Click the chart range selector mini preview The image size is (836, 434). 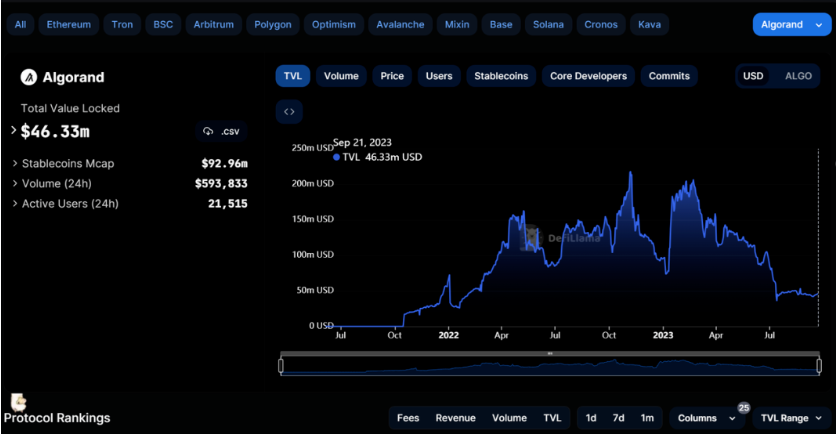point(550,366)
